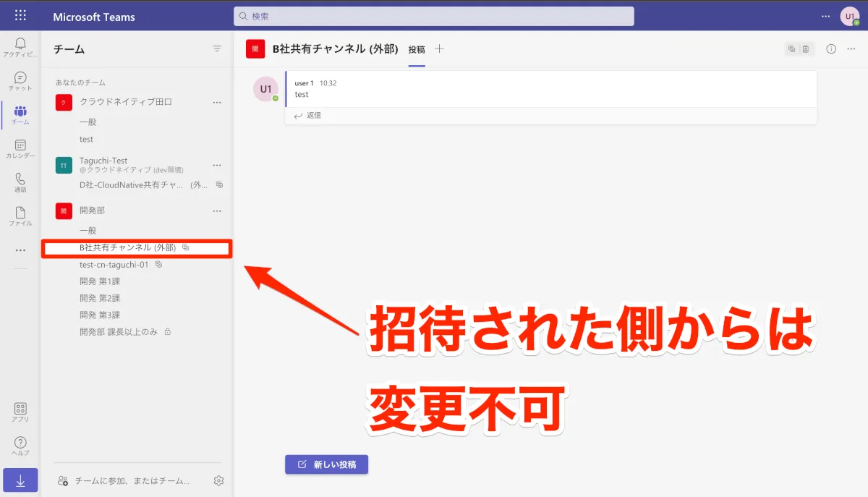868x497 pixels.
Task: Open the Files icon in sidebar
Action: (x=20, y=216)
